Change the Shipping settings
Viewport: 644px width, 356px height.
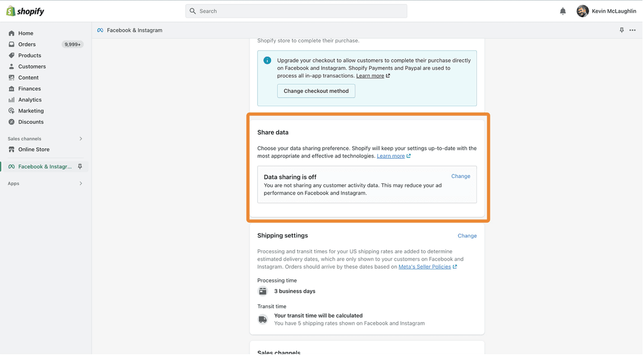point(467,236)
